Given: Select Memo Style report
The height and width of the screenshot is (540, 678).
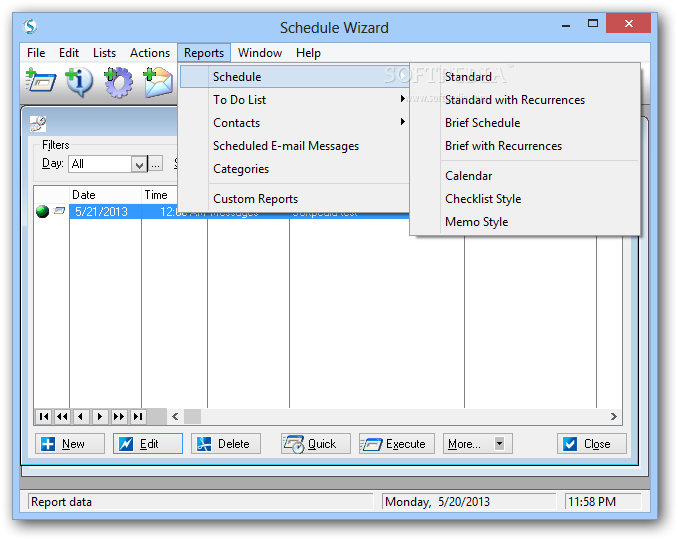Looking at the screenshot, I should pyautogui.click(x=525, y=221).
